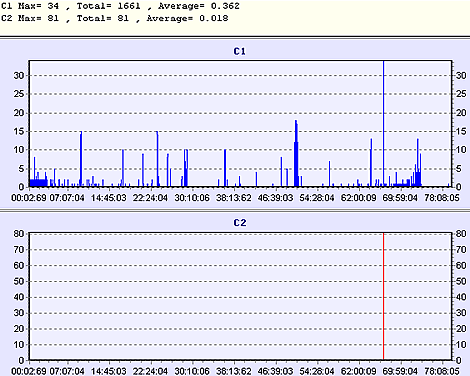The image size is (470, 376).
Task: Click '22:24:04' time label under C1 chart
Action: pos(150,198)
